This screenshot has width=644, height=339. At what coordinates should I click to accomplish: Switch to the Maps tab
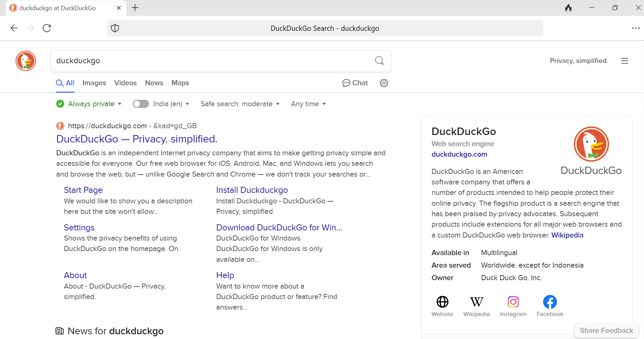[x=180, y=83]
